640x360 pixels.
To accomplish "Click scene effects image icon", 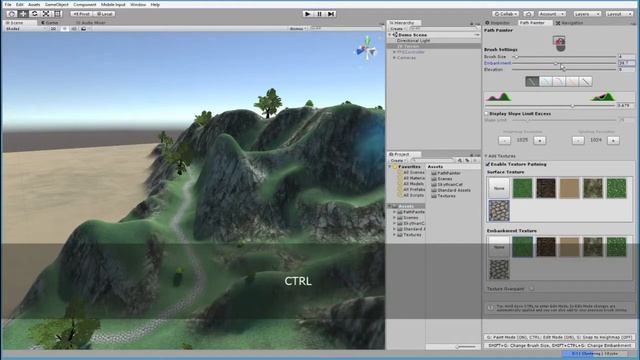I will [84, 29].
